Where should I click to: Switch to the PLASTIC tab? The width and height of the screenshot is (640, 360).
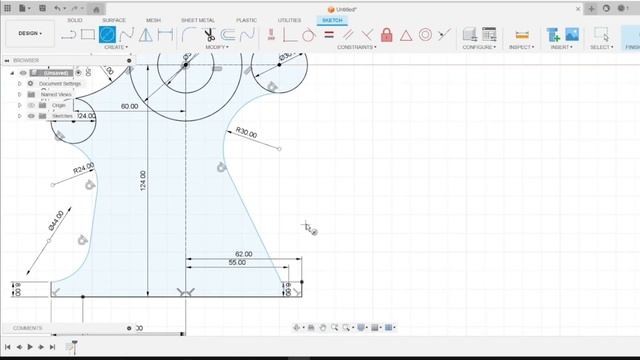(x=247, y=20)
